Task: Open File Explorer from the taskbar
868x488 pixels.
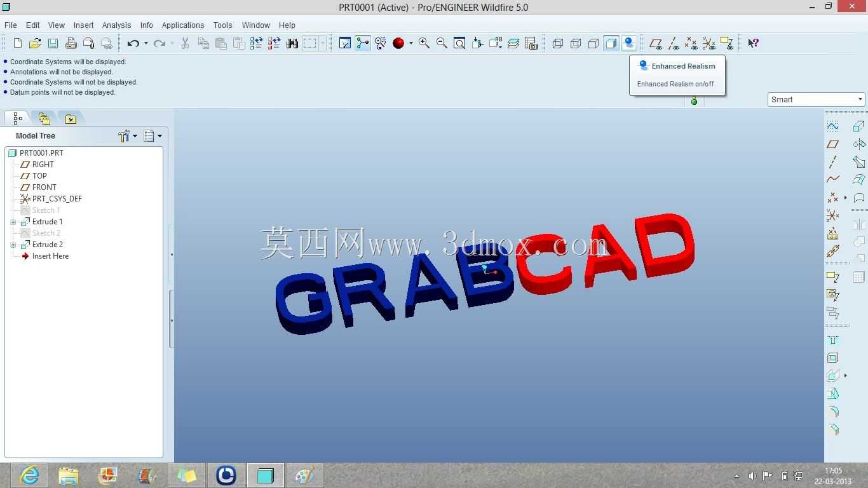Action: coord(69,475)
